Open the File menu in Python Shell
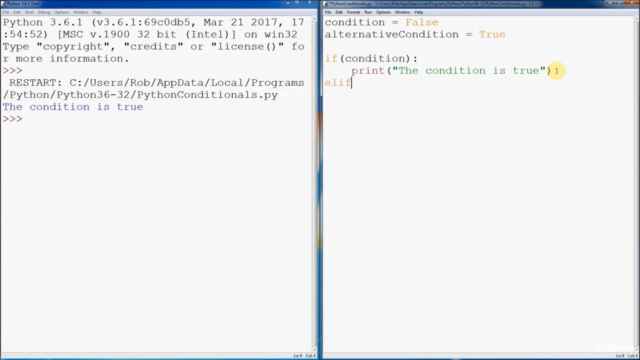The width and height of the screenshot is (640, 360). click(x=6, y=12)
